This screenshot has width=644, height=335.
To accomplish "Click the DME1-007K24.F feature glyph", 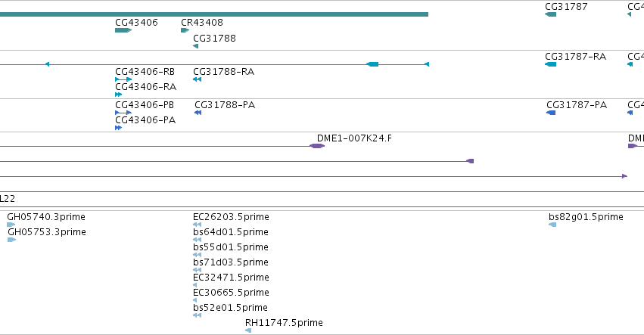I will [x=316, y=146].
